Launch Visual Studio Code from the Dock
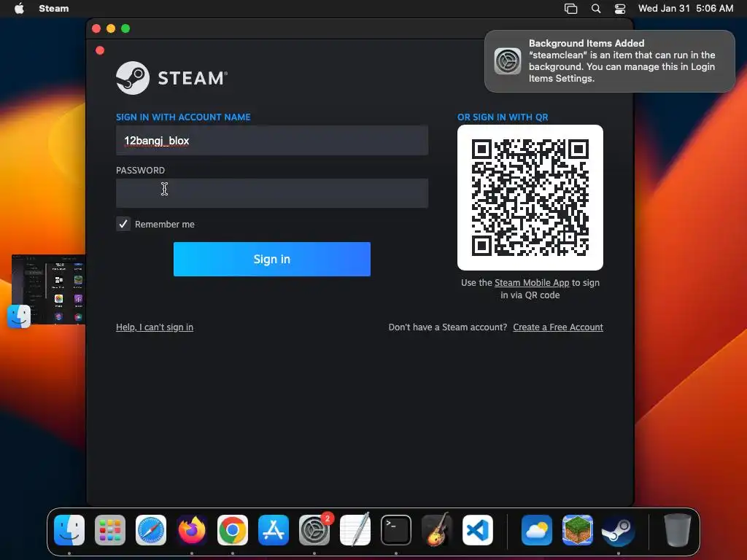Image resolution: width=747 pixels, height=560 pixels. [x=478, y=530]
